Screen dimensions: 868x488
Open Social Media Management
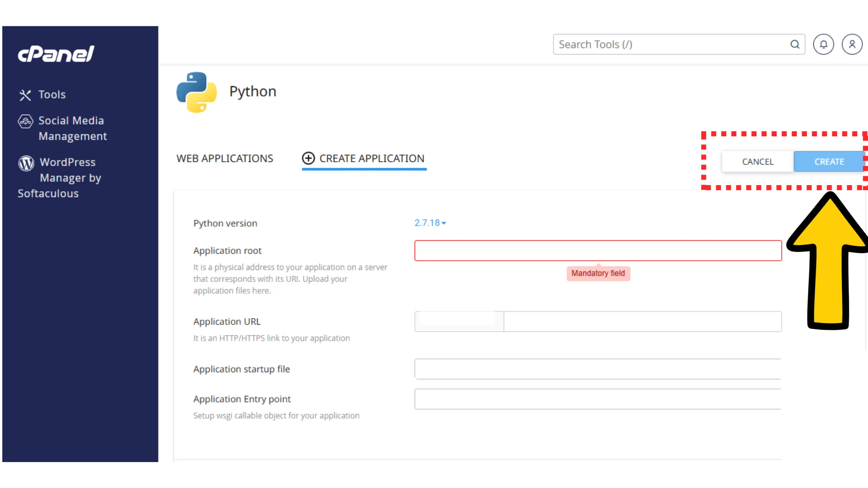coord(62,128)
